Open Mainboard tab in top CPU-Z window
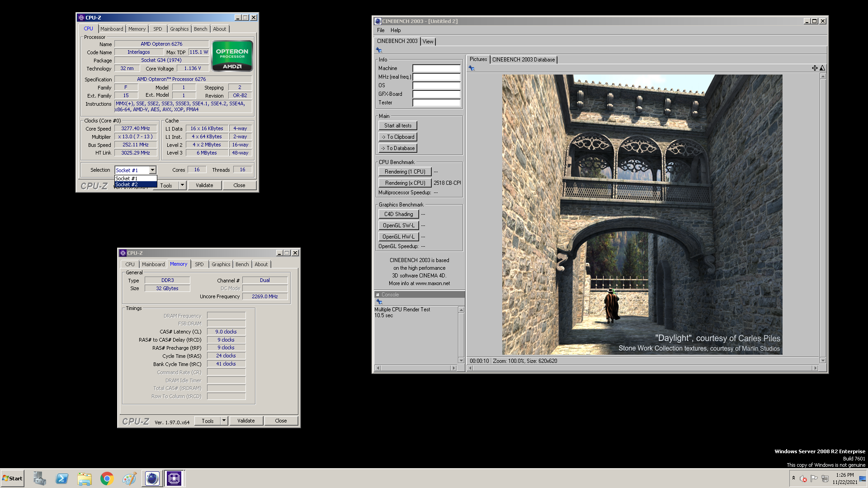 point(112,29)
